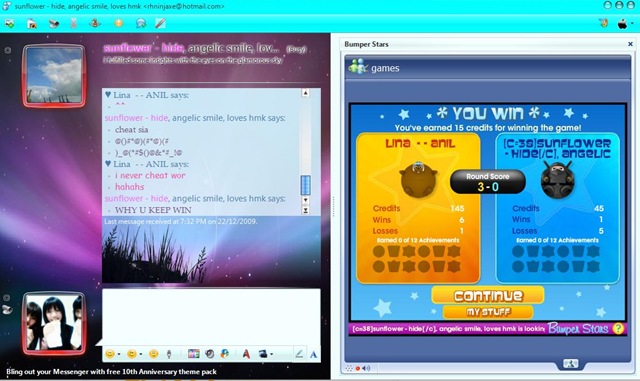The height and width of the screenshot is (381, 640).
Task: Open the color scheme paintbrush icon at top right
Action: pos(604,23)
